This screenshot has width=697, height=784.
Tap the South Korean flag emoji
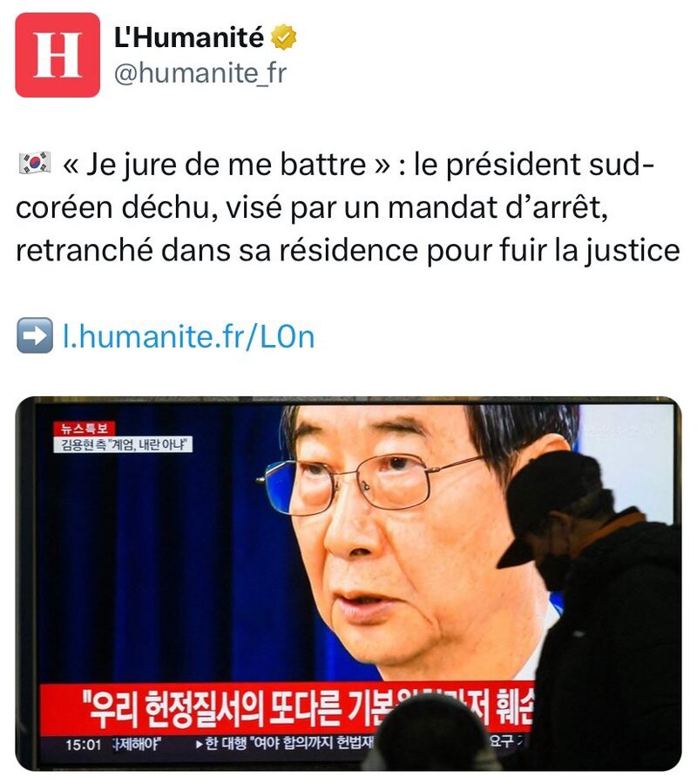pyautogui.click(x=35, y=164)
